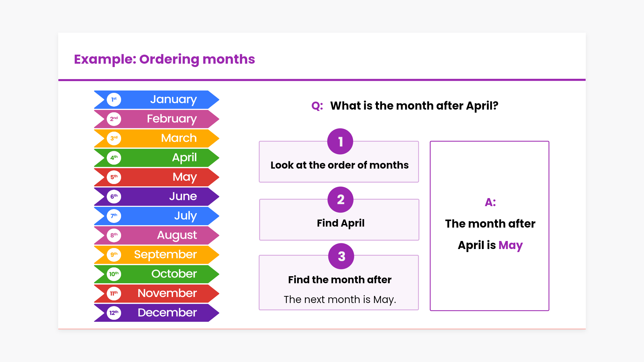Select the orange March banner

tap(157, 138)
